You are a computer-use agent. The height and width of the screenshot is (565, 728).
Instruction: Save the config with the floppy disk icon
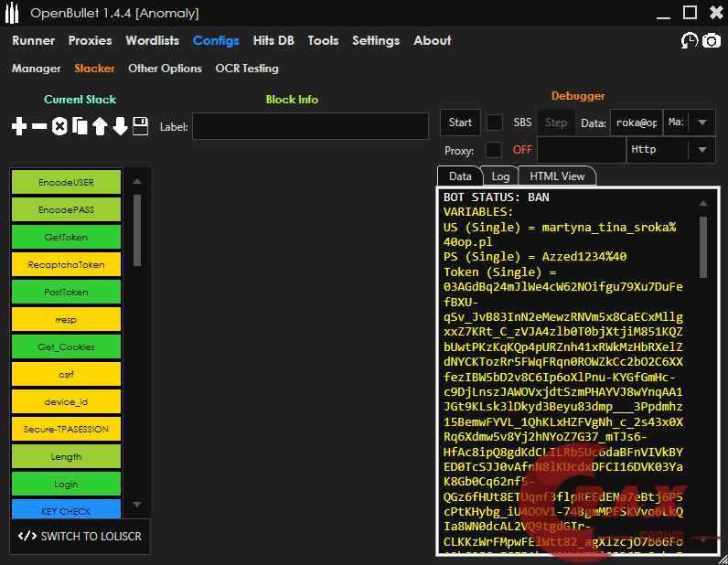140,126
